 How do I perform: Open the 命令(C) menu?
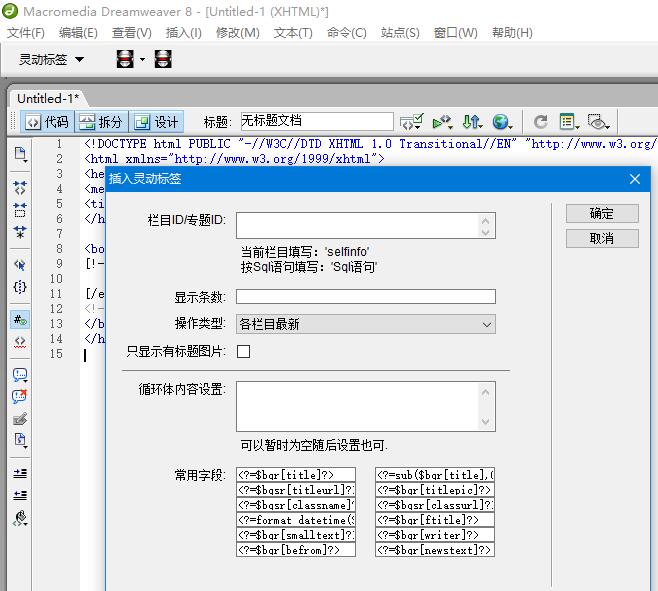coord(347,33)
